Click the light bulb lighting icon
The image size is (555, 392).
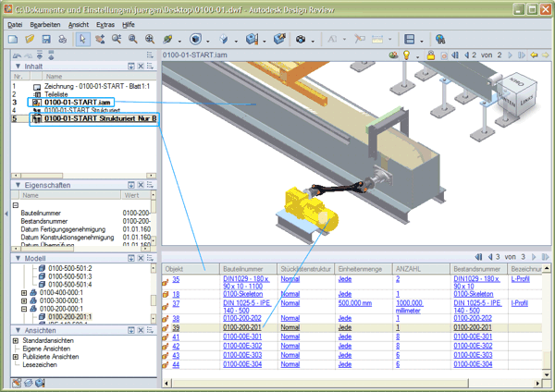[406, 55]
